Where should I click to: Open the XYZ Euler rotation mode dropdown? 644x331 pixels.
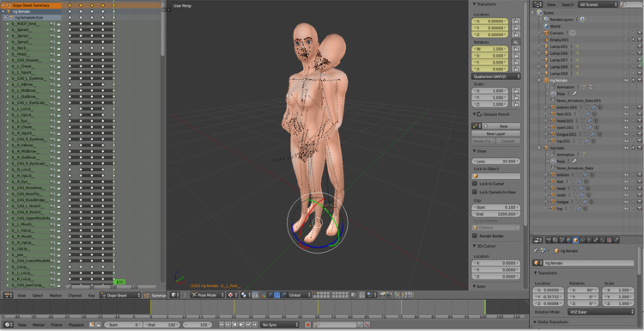tap(601, 312)
